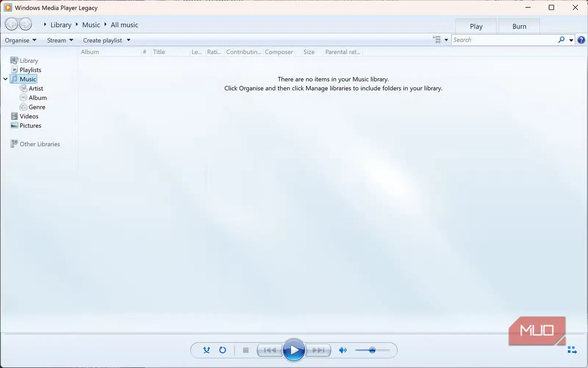The width and height of the screenshot is (588, 368).
Task: Switch to the Burn tab
Action: 519,26
